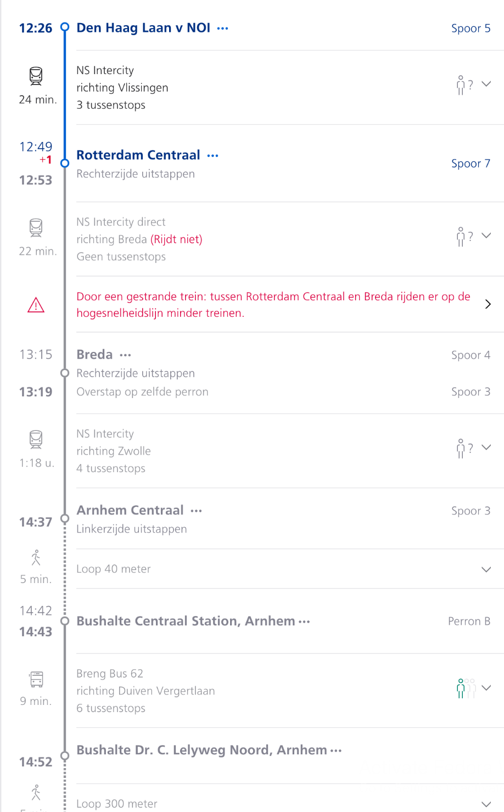Image resolution: width=504 pixels, height=812 pixels.
Task: Click the bus icon for Breng Bus 62
Action: (x=36, y=679)
